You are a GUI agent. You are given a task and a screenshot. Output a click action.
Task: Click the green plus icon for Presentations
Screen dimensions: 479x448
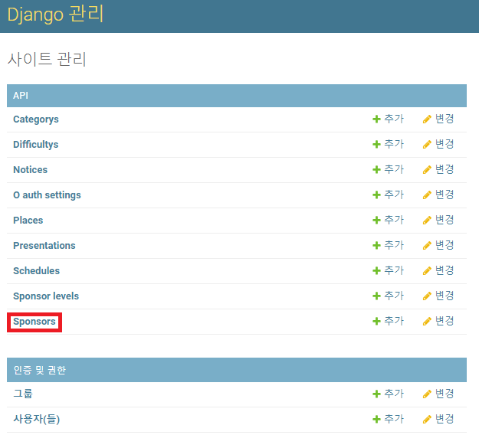coord(376,246)
